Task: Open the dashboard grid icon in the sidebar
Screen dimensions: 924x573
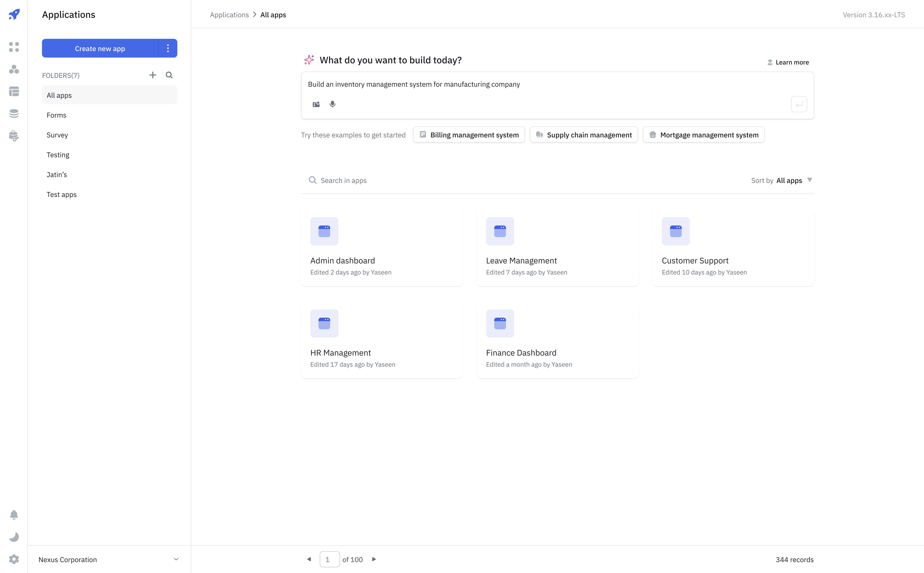Action: pos(14,47)
